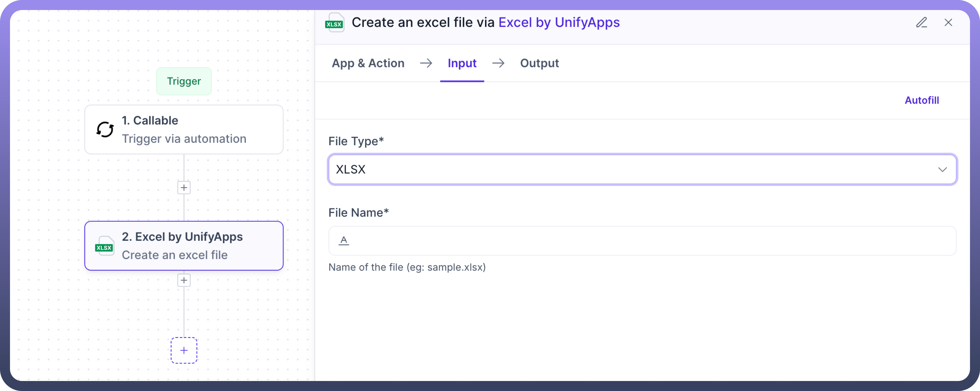Close the Excel action panel
The image size is (980, 391).
pos(948,22)
